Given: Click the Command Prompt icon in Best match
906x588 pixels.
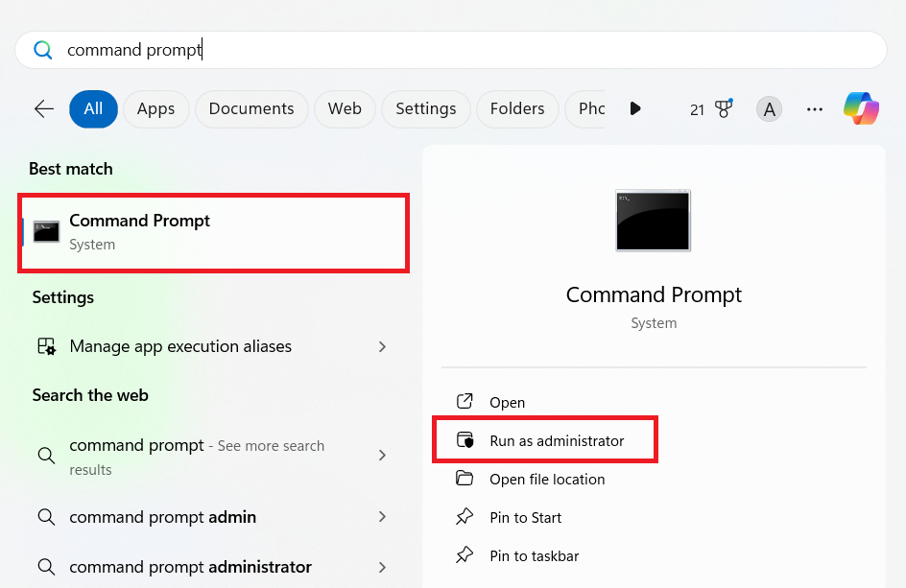Looking at the screenshot, I should tap(46, 231).
